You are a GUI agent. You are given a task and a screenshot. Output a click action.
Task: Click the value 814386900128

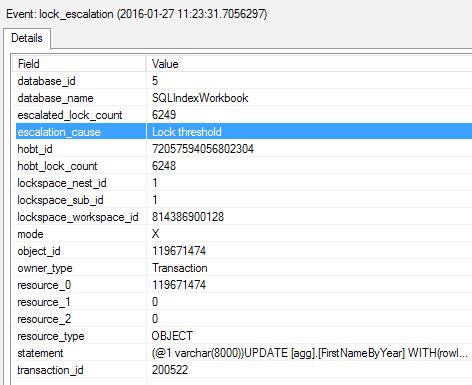(x=188, y=217)
